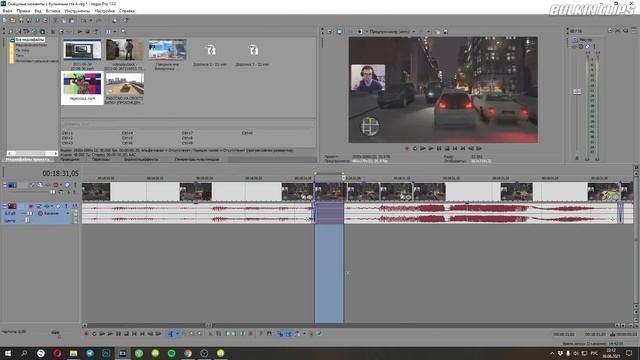Open Track FX on audio track
The height and width of the screenshot is (360, 640).
tap(46, 206)
